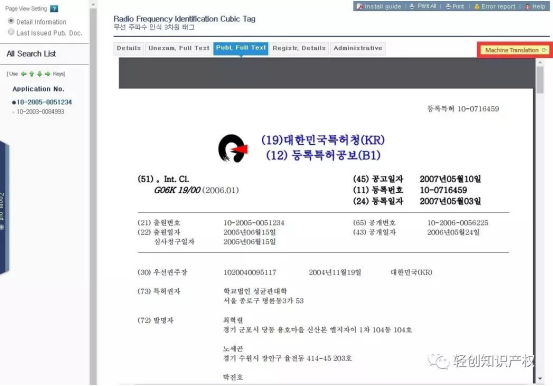Click the document scrollbar down arrow
This screenshot has height=386, width=553.
point(540,379)
